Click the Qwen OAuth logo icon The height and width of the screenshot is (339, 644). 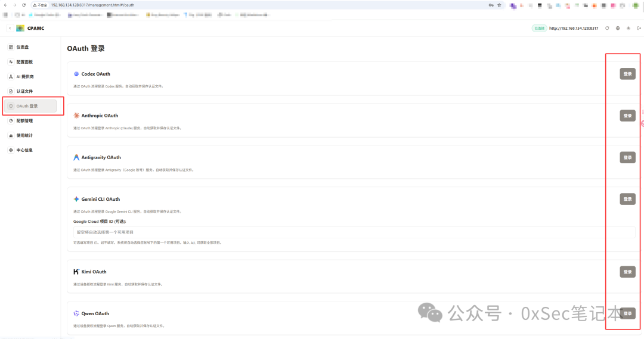76,313
